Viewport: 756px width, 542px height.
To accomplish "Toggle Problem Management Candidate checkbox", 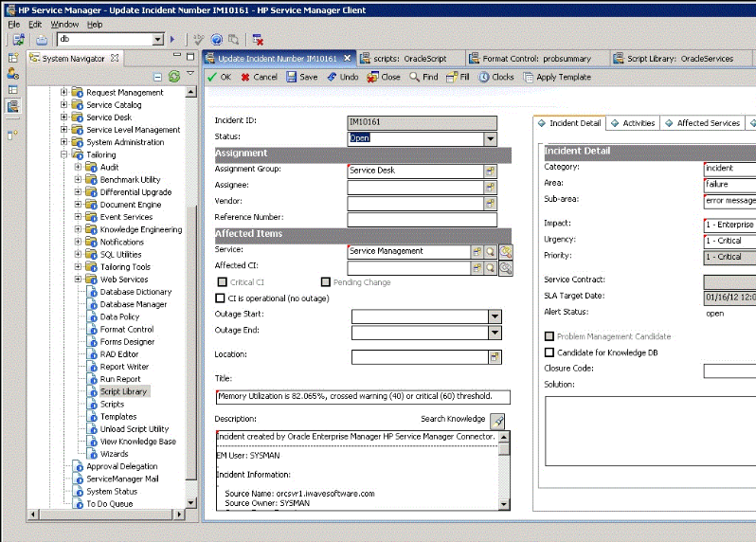I will click(549, 336).
